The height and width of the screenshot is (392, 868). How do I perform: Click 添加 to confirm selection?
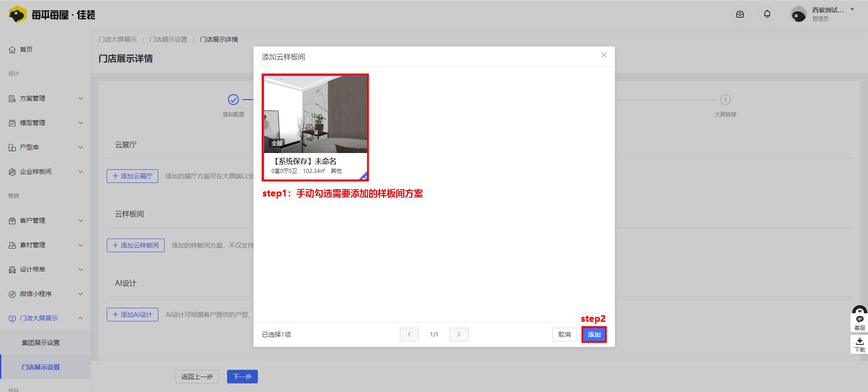tap(594, 335)
